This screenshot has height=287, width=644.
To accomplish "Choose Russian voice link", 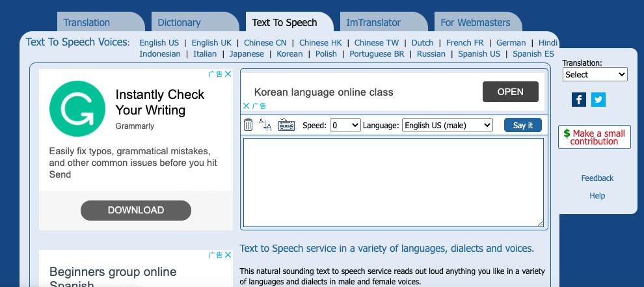I will pyautogui.click(x=431, y=54).
